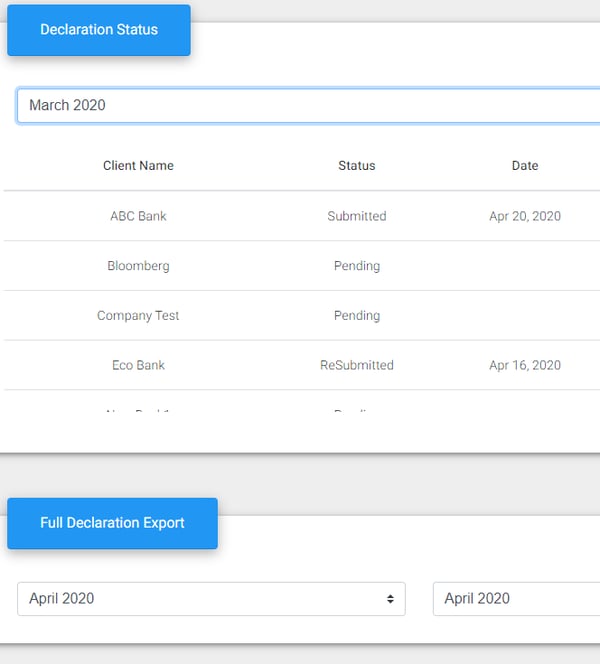Open the second April 2020 export dropdown
Image resolution: width=600 pixels, height=664 pixels.
coord(516,599)
